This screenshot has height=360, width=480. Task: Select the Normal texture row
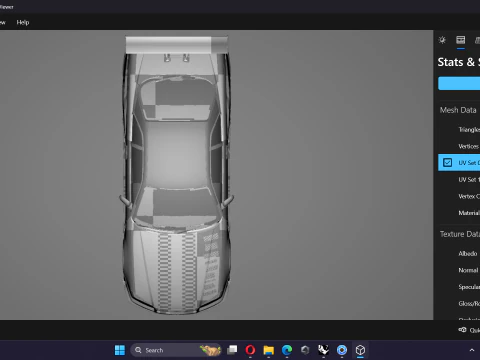[x=459, y=270]
